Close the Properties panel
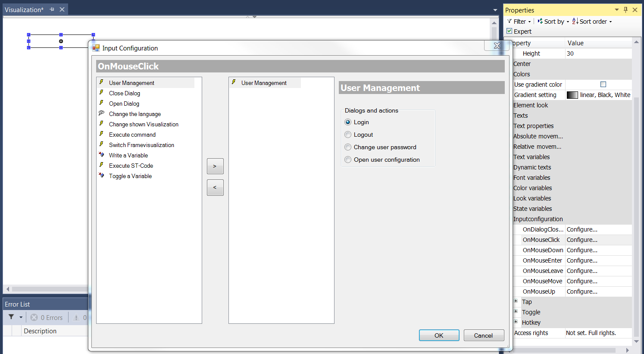 point(635,9)
